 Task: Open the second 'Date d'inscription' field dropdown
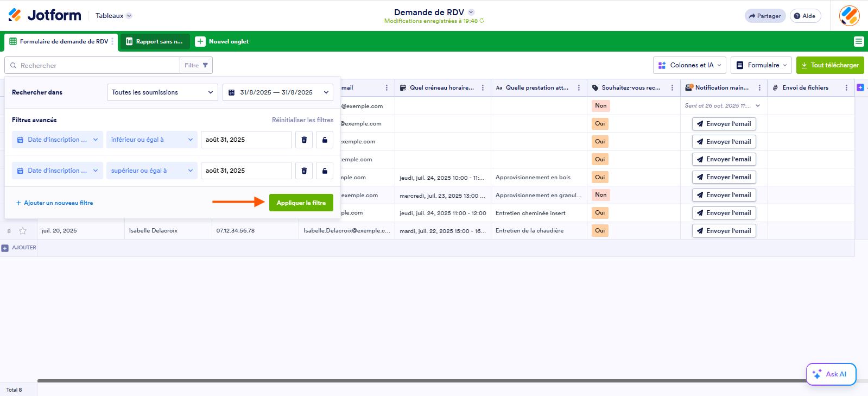point(58,171)
